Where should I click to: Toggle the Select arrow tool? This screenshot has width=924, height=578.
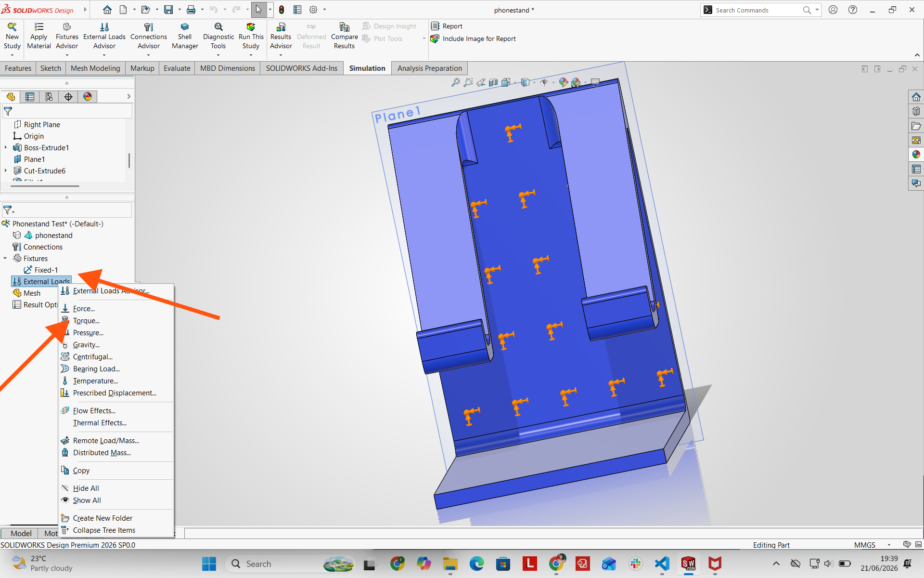coord(259,10)
